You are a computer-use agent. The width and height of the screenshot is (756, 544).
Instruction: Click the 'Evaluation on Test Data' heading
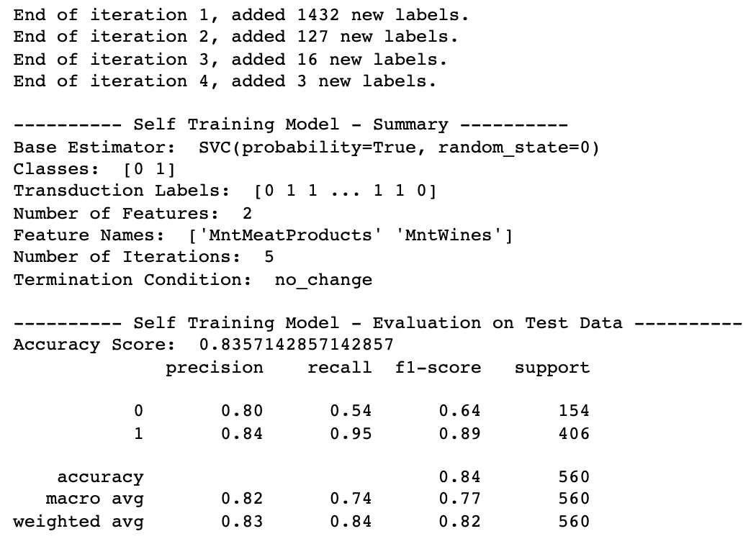[497, 323]
